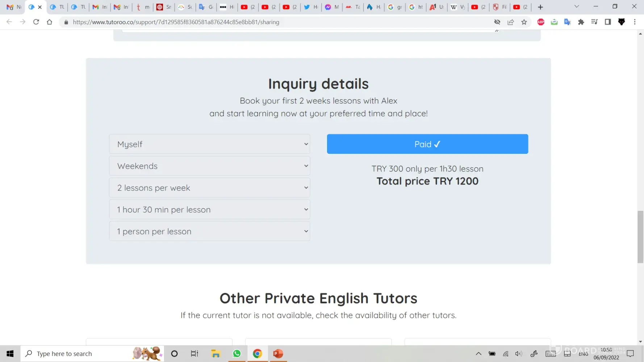The width and height of the screenshot is (644, 362).
Task: Open the AdBlock Plus extension icon
Action: coord(541,22)
